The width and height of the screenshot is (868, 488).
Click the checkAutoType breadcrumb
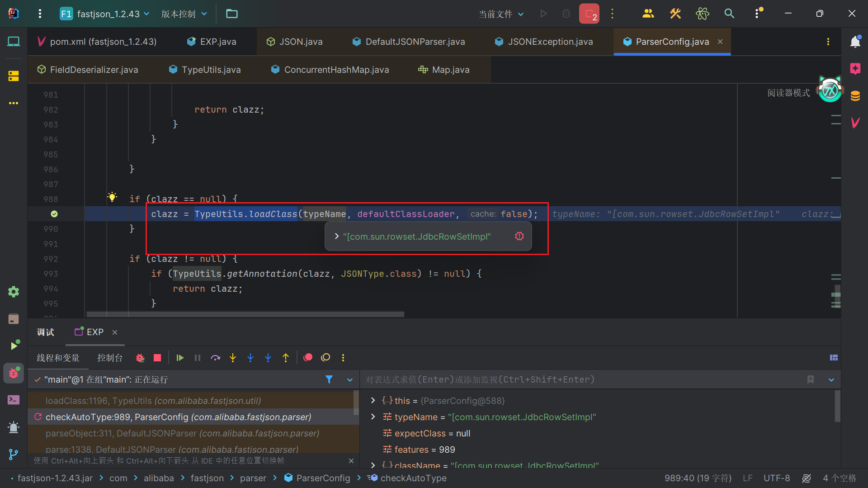coord(407,478)
